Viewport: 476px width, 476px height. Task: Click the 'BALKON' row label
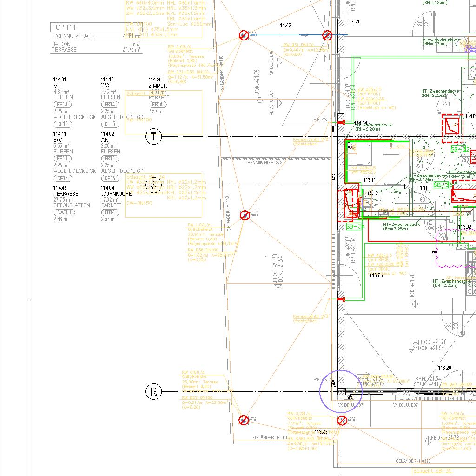click(61, 44)
